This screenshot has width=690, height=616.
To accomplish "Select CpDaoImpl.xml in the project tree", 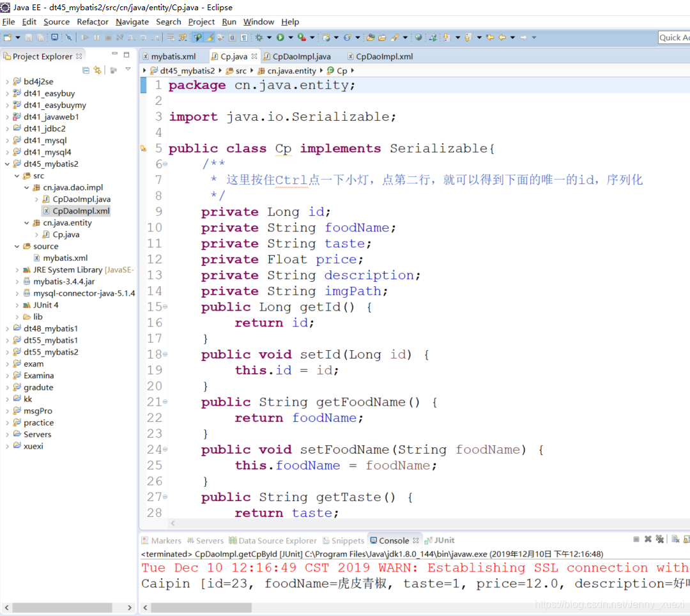I will pos(76,211).
